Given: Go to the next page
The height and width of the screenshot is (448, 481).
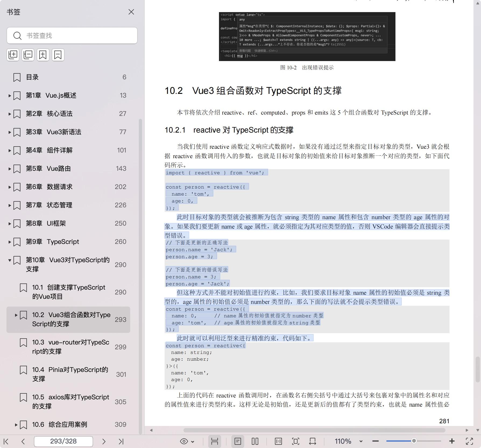Looking at the screenshot, I should pos(104,441).
